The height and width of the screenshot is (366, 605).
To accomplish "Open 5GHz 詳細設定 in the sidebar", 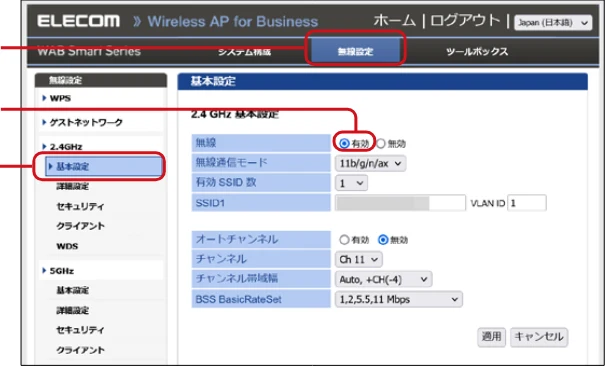I will click(73, 310).
